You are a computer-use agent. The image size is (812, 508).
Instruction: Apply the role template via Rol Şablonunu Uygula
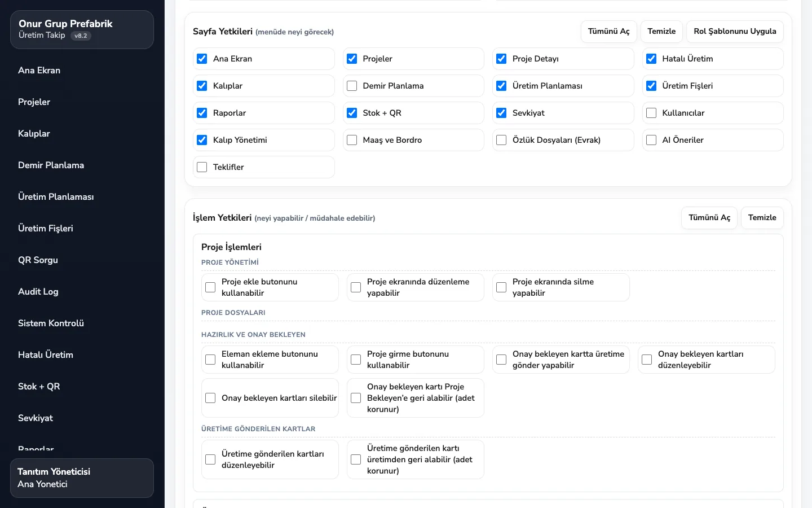735,32
